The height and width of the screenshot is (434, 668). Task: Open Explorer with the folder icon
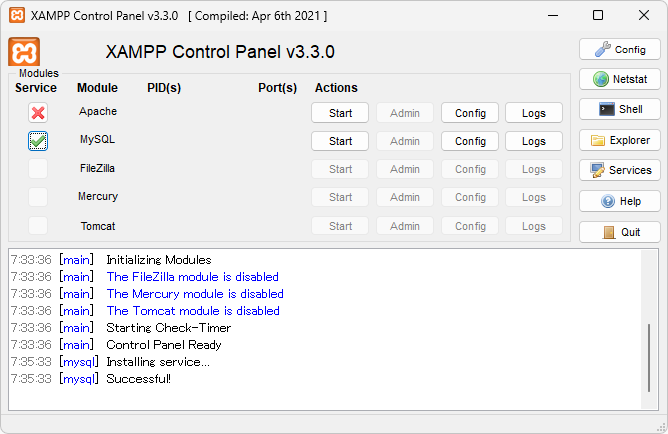click(619, 140)
